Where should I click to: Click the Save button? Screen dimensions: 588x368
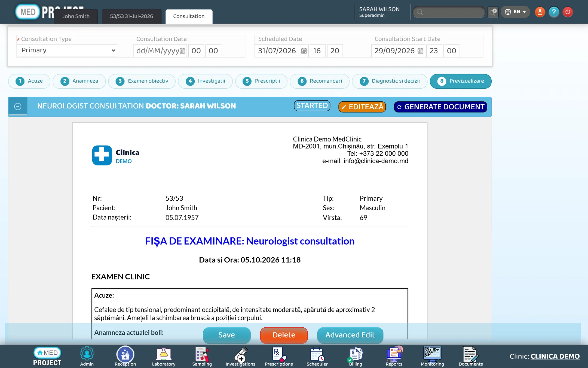tap(227, 335)
